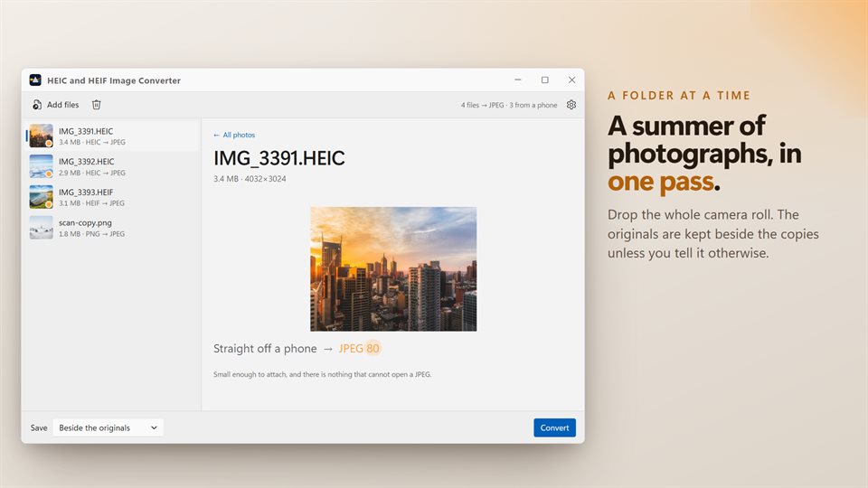Go back via All photos link
Image resolution: width=868 pixels, height=488 pixels.
tap(234, 135)
